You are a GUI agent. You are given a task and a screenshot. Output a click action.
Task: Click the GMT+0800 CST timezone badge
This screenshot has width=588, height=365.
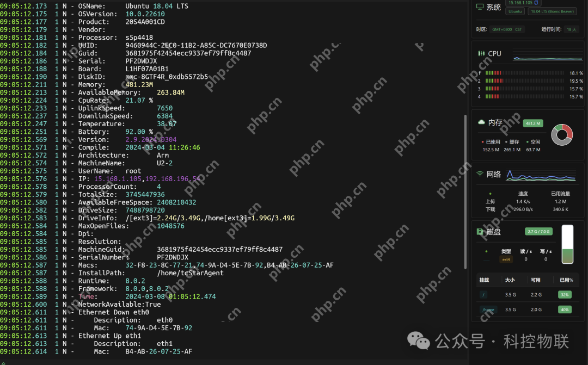(x=506, y=29)
